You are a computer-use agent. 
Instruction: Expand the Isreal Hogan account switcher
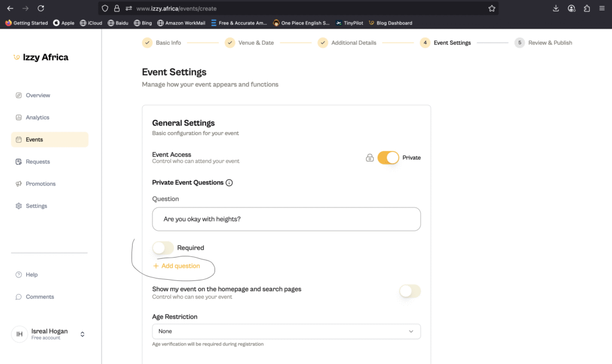click(82, 334)
